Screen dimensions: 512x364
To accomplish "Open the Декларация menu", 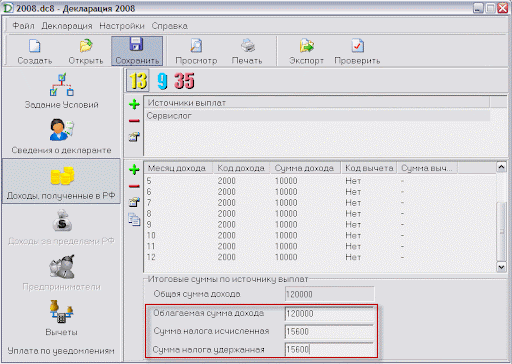I will coord(67,26).
